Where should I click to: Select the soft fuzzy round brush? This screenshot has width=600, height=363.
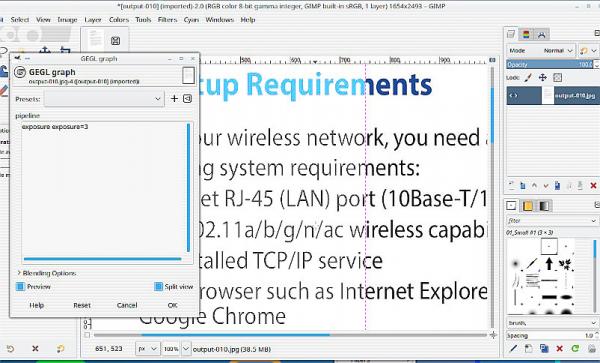515,264
